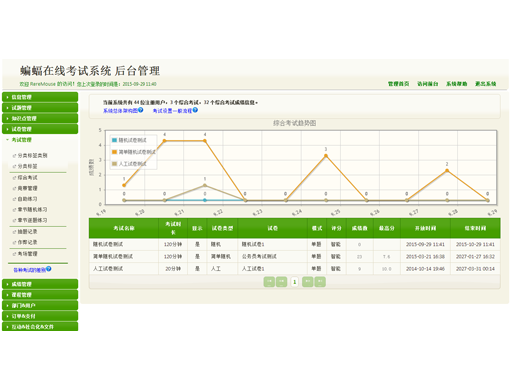Open 自助练习 submenu item

(27, 199)
